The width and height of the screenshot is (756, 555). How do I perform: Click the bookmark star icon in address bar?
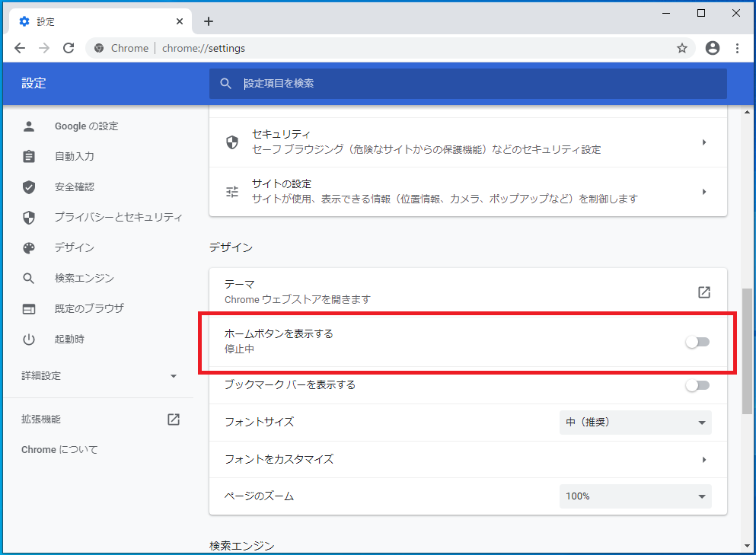[x=681, y=48]
